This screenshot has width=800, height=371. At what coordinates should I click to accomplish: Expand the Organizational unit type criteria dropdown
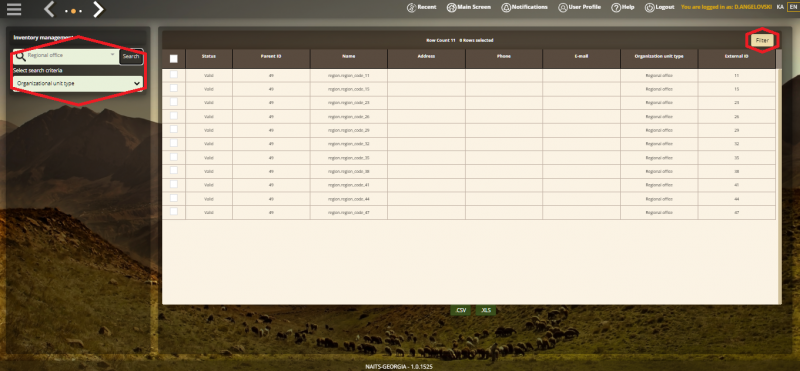78,83
